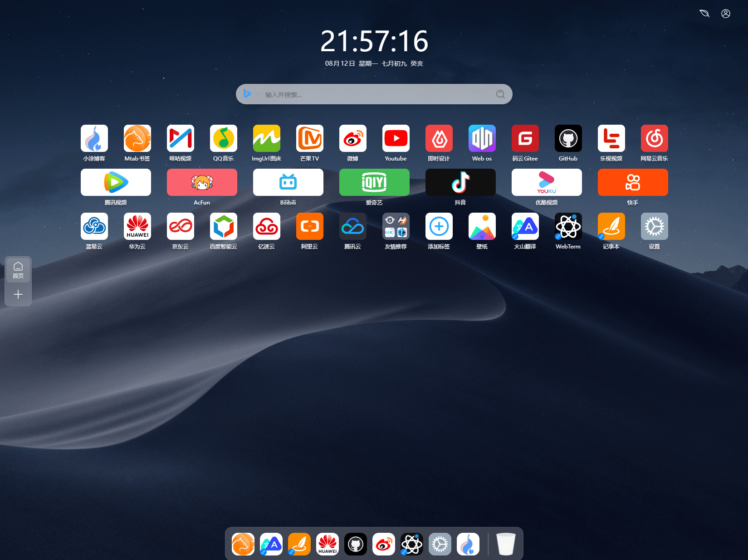Open the 设置 grid icon
The image size is (748, 560).
655,226
